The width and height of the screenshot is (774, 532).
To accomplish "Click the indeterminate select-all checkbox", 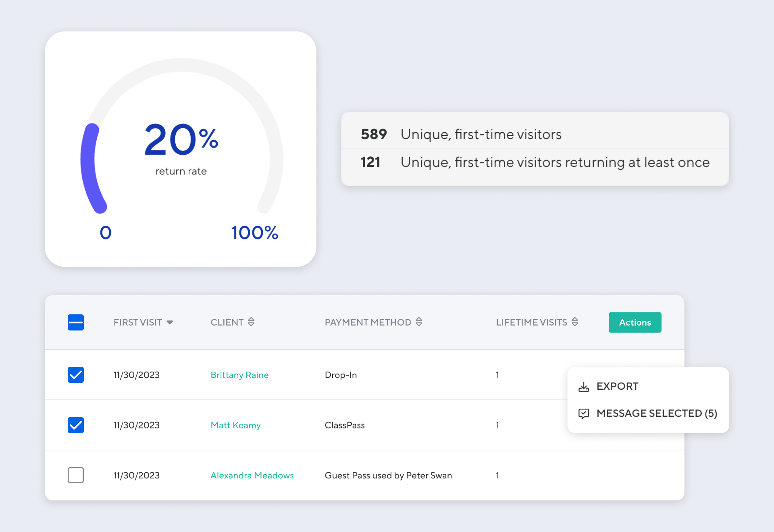I will click(x=75, y=322).
